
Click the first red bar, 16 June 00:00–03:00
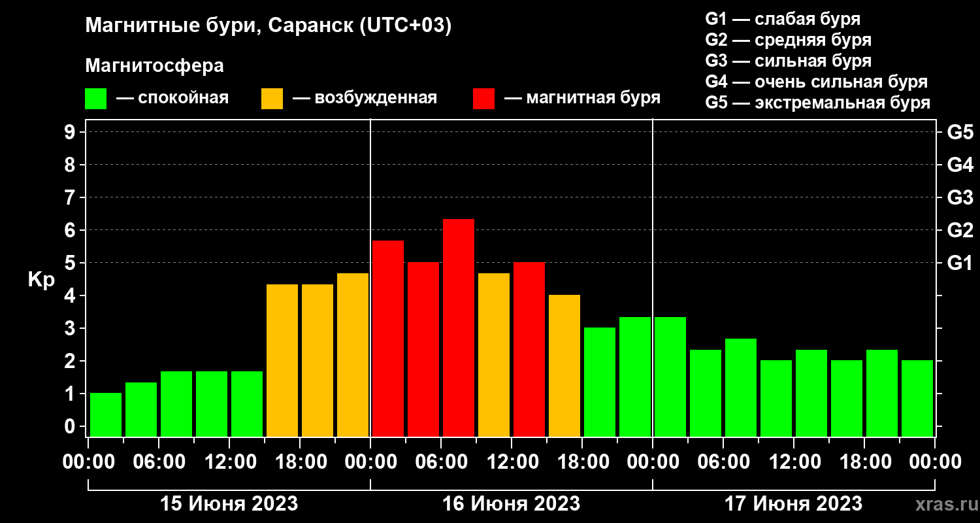tap(388, 339)
